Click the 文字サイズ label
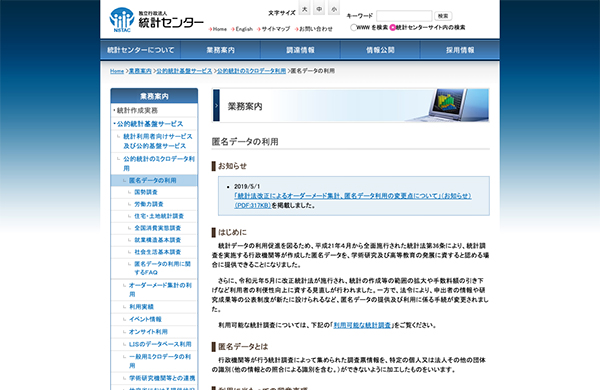The height and width of the screenshot is (390, 600). tap(282, 13)
